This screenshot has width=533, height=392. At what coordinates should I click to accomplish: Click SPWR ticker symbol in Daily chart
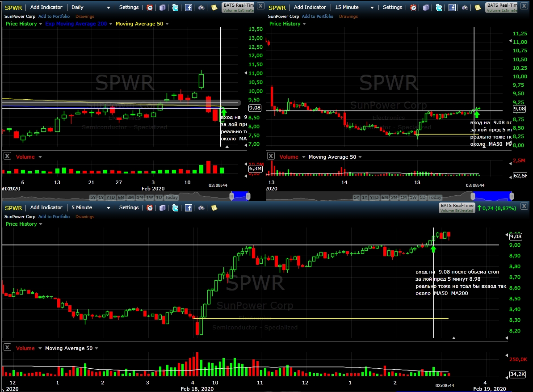tap(13, 8)
